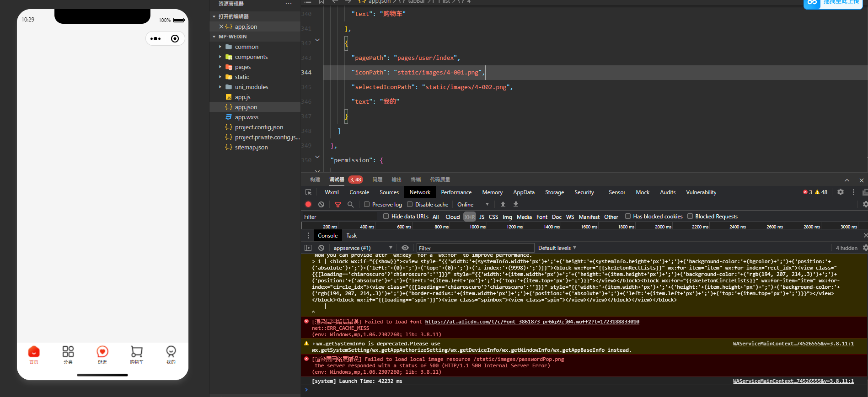Click the export HAR download arrow
The image size is (868, 397).
tap(516, 204)
